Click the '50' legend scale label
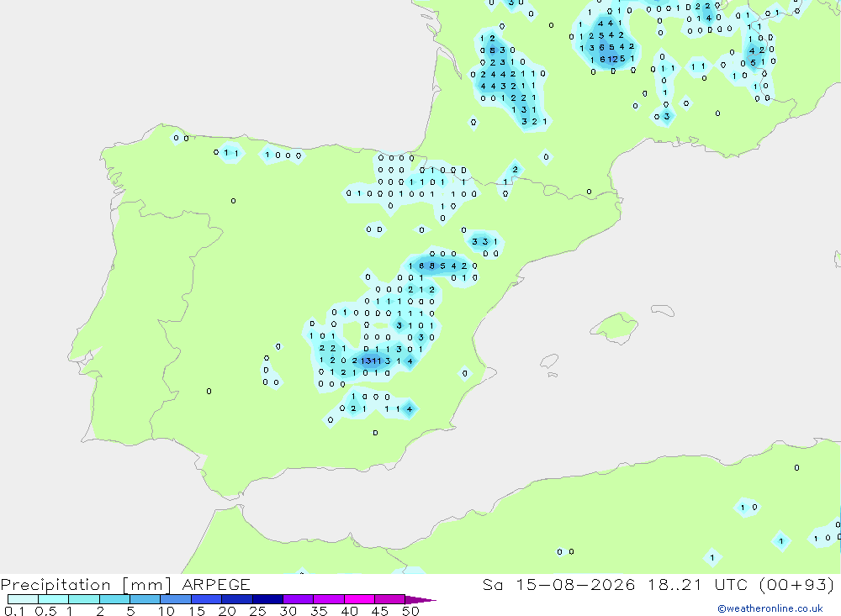This screenshot has height=616, width=841. click(x=410, y=611)
